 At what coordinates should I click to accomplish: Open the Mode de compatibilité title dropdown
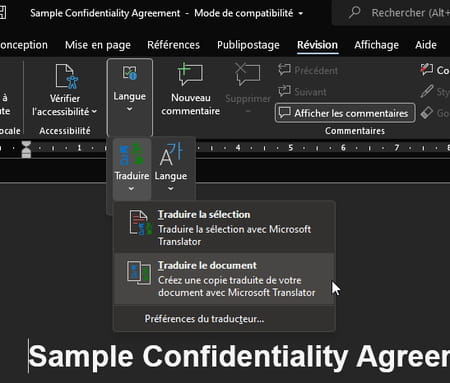(301, 14)
